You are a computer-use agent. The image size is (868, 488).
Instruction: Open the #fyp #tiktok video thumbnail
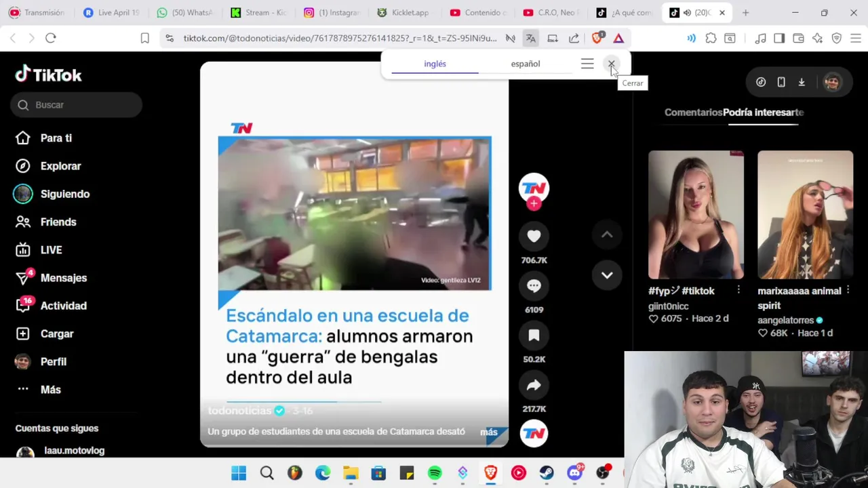(x=696, y=215)
